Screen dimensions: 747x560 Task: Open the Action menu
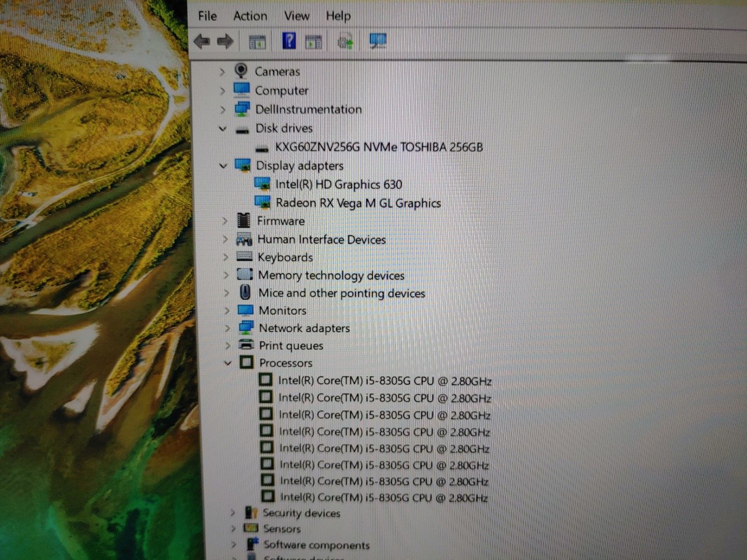point(250,16)
